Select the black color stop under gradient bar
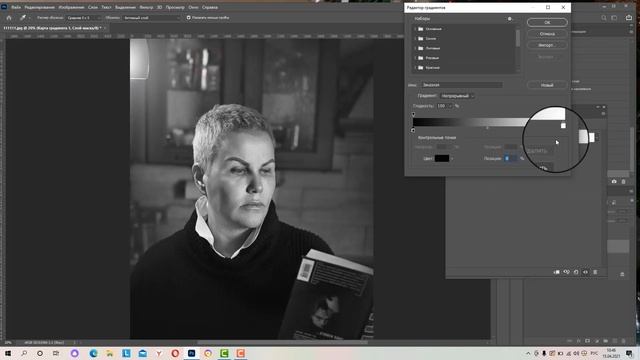The image size is (640, 360). (413, 130)
